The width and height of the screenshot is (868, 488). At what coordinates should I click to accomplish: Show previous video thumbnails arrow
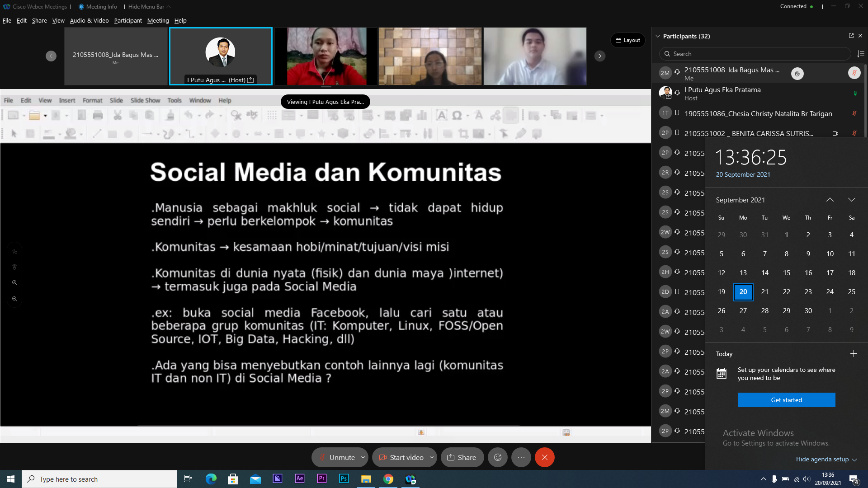[51, 56]
